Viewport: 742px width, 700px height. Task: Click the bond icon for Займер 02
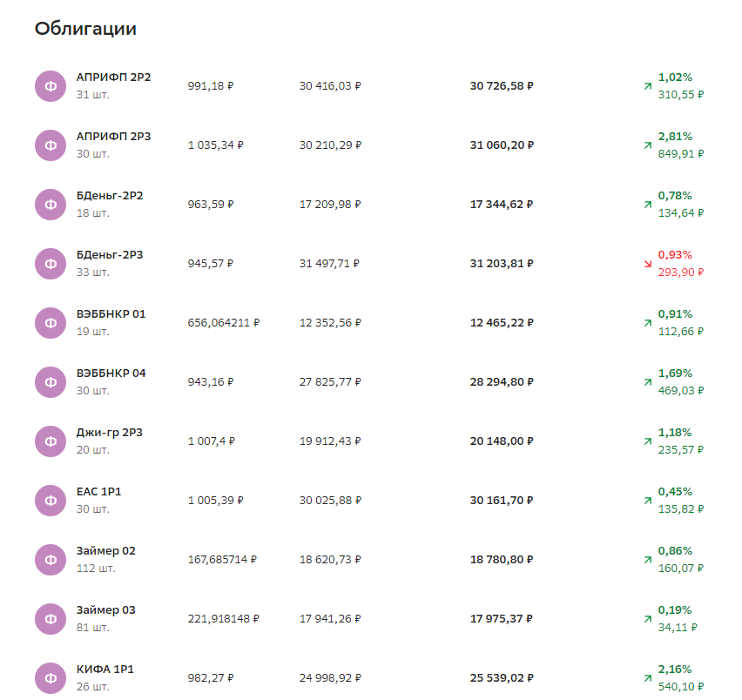[51, 559]
